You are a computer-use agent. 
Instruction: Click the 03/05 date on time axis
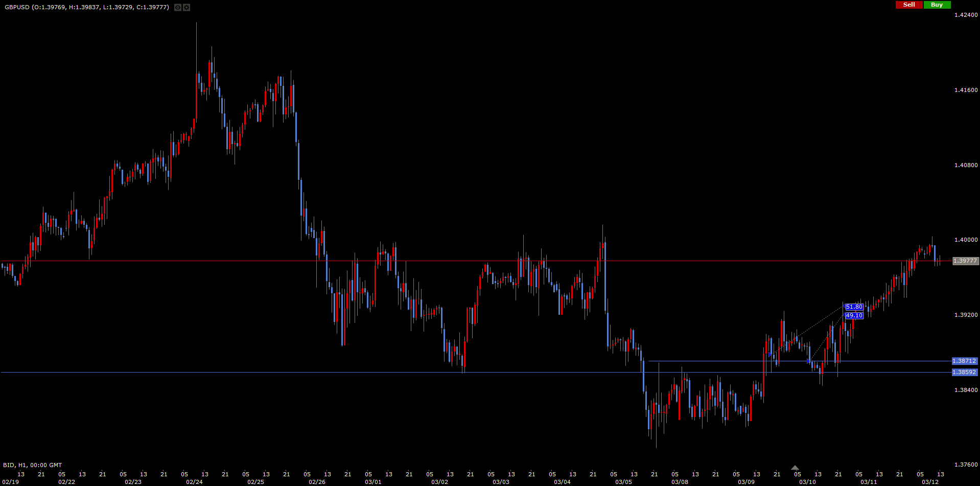coord(623,482)
